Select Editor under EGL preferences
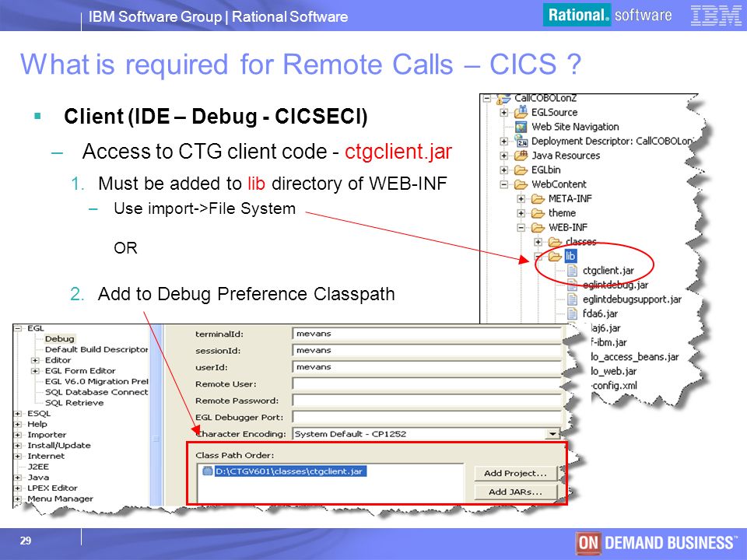Image resolution: width=747 pixels, height=560 pixels. 58,360
